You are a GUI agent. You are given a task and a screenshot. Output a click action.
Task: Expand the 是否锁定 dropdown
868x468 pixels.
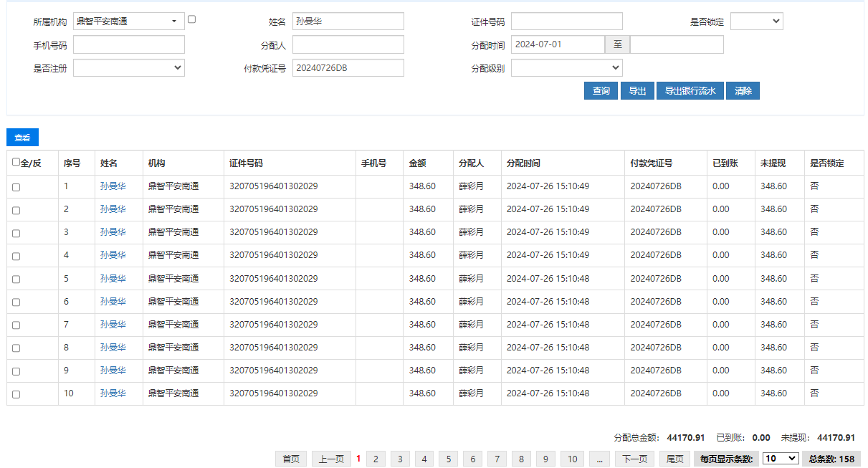pos(756,22)
